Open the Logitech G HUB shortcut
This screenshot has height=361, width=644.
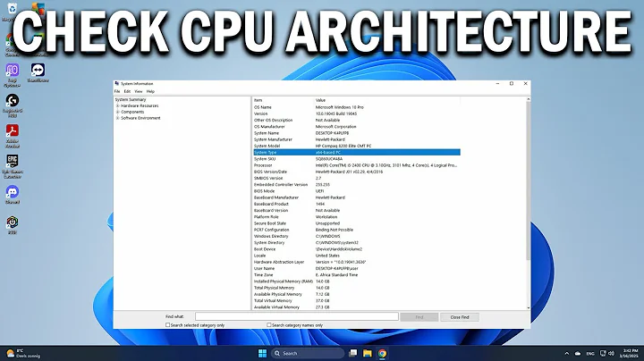pos(13,105)
